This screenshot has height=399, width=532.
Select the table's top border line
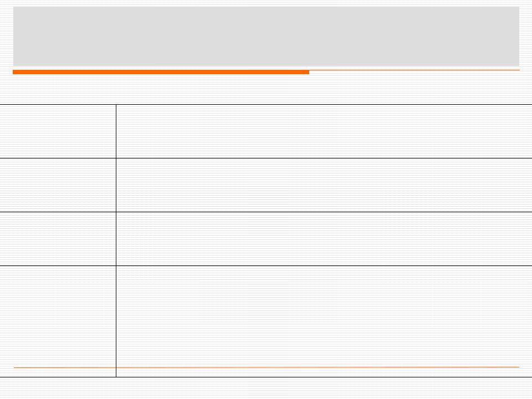266,105
